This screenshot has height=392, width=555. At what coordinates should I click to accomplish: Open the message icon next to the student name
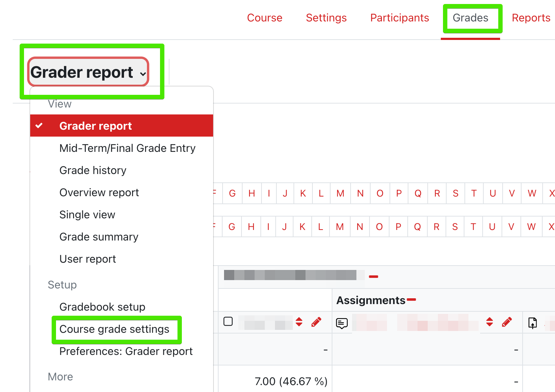click(342, 323)
